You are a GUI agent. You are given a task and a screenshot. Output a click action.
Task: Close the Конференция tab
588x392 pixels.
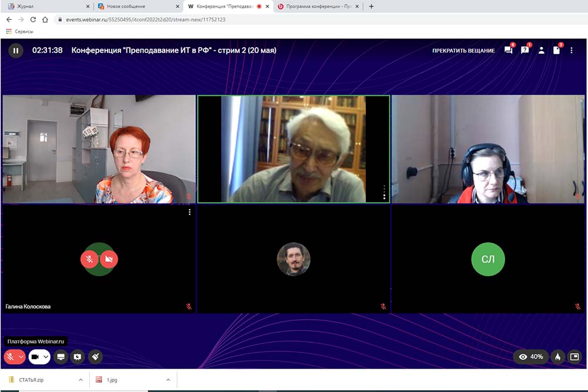pos(268,6)
